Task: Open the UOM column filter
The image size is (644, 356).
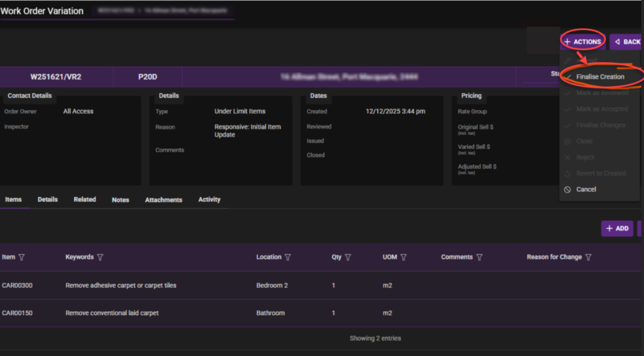Action: coord(404,257)
